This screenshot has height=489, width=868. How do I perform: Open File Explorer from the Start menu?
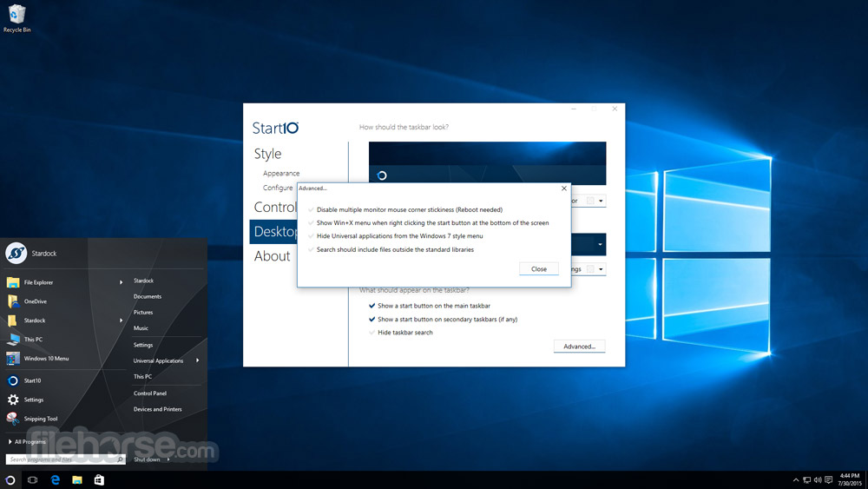click(x=38, y=282)
